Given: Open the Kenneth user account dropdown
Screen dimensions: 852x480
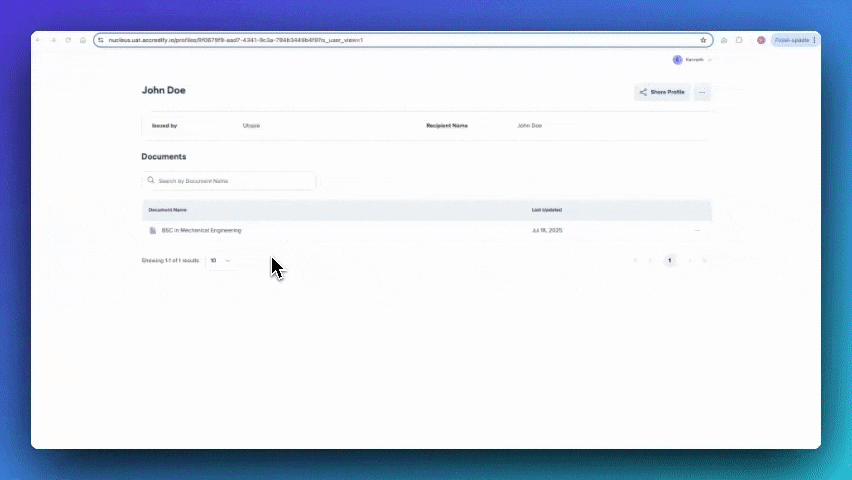Looking at the screenshot, I should click(693, 60).
